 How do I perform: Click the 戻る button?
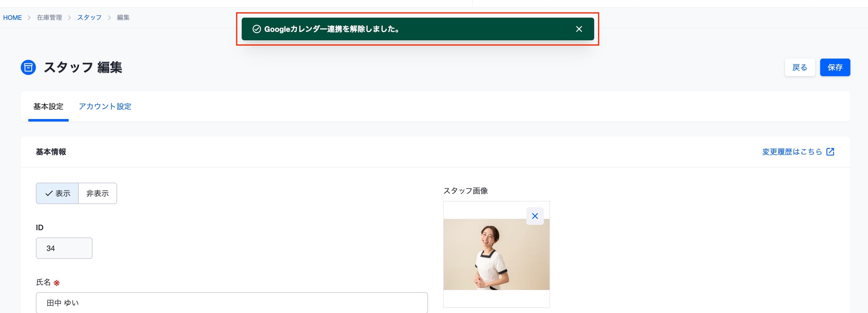pos(800,67)
